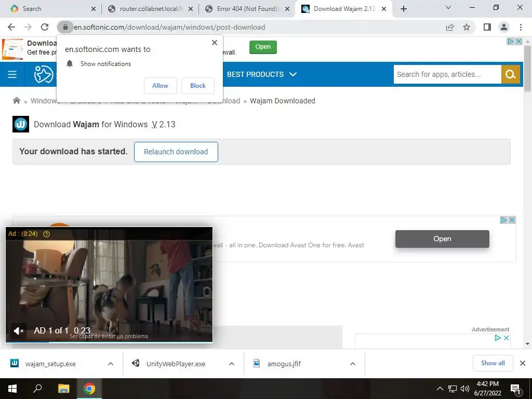
Task: Open wajam_setup.exe downloaded file
Action: [x=50, y=364]
